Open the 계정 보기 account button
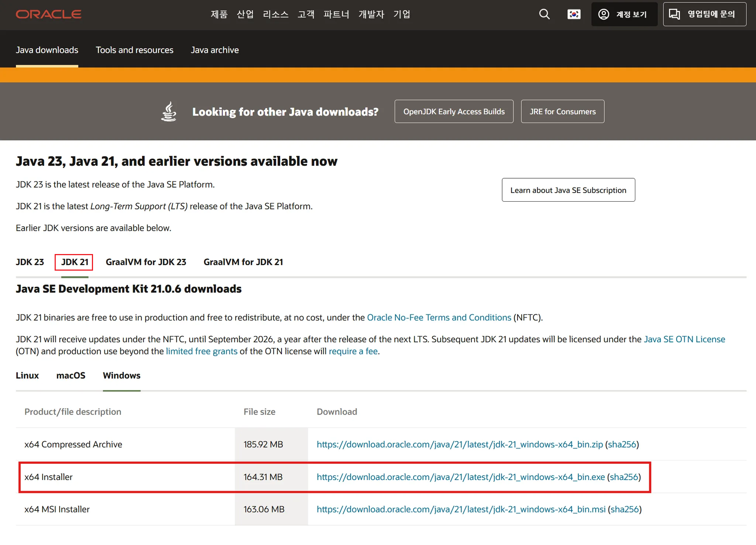Image resolution: width=756 pixels, height=545 pixels. [x=624, y=14]
